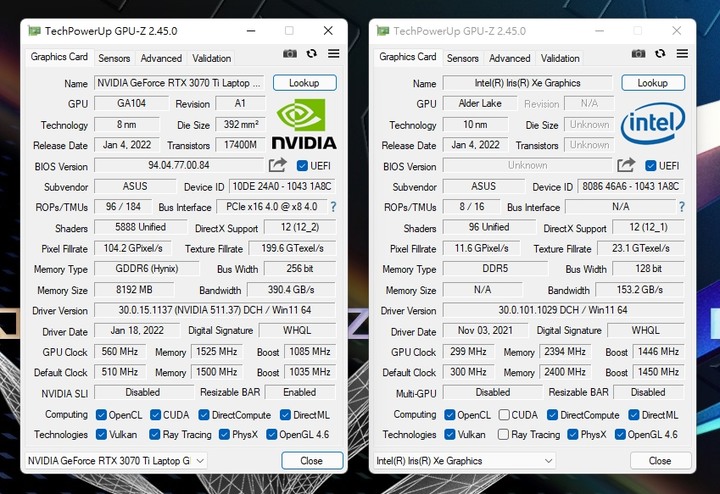
Task: Click the Driver Version field in the Intel window
Action: (x=563, y=310)
